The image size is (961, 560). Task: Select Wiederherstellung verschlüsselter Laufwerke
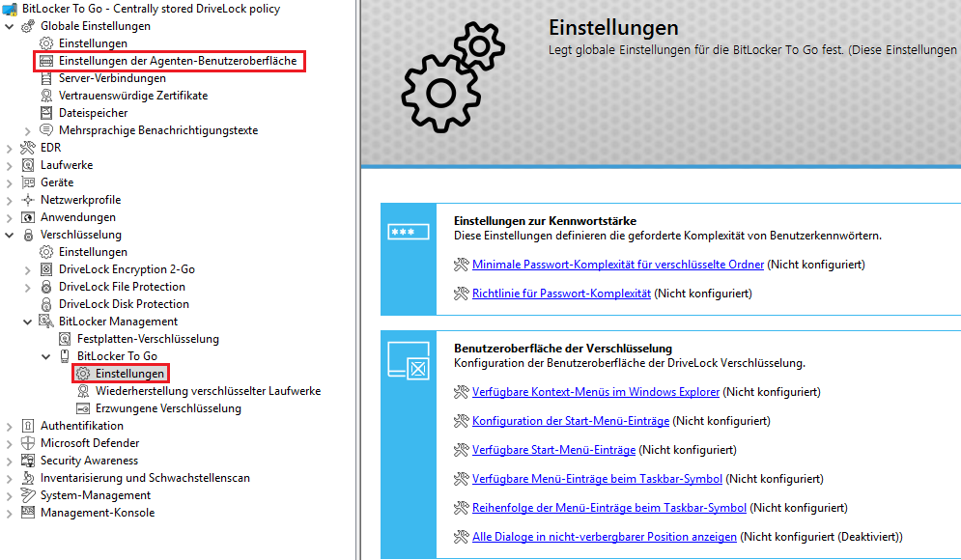click(208, 391)
